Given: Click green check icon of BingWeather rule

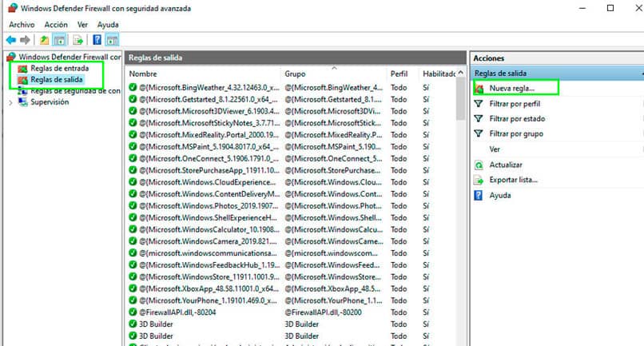Looking at the screenshot, I should click(133, 87).
